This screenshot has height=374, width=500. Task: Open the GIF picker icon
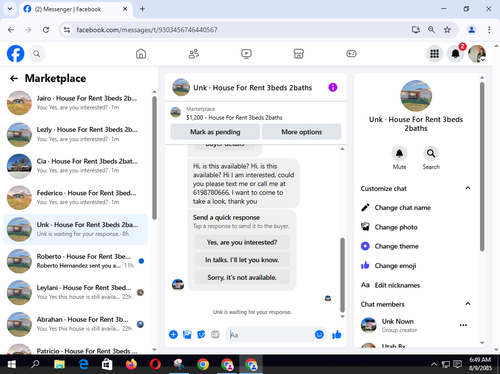click(x=215, y=334)
